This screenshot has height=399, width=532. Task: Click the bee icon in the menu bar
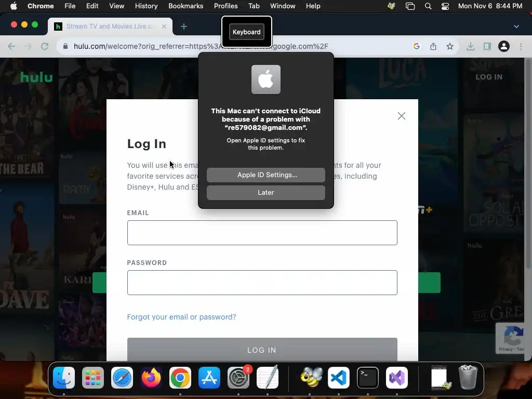(x=391, y=6)
